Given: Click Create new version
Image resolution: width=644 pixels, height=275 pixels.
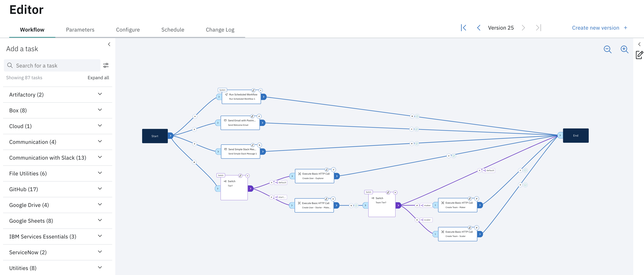Looking at the screenshot, I should coord(599,28).
